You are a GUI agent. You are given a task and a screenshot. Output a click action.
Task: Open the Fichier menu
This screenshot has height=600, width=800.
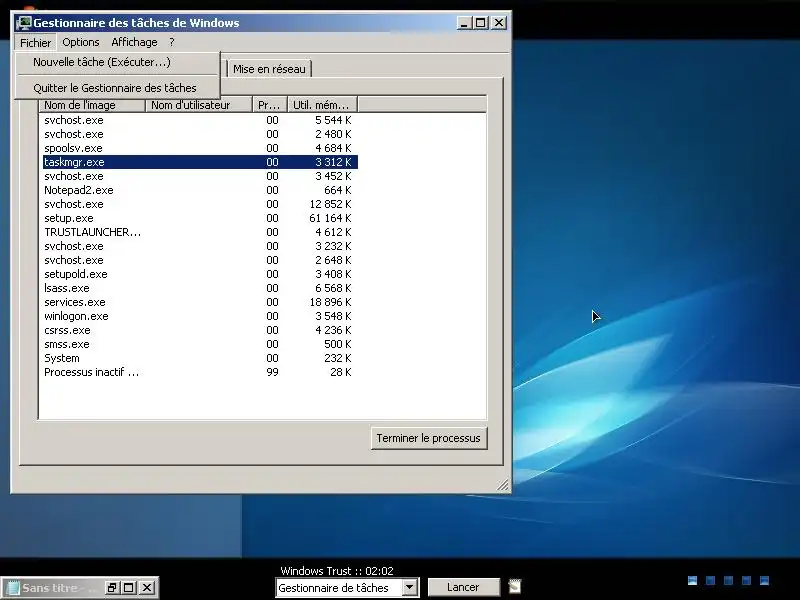tap(35, 42)
